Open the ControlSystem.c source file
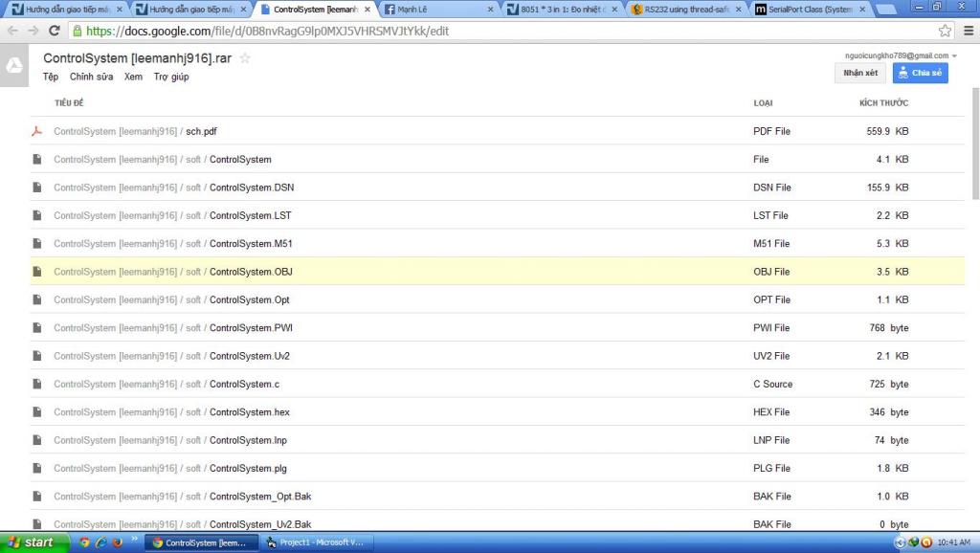Viewport: 980px width, 553px height. coord(244,385)
